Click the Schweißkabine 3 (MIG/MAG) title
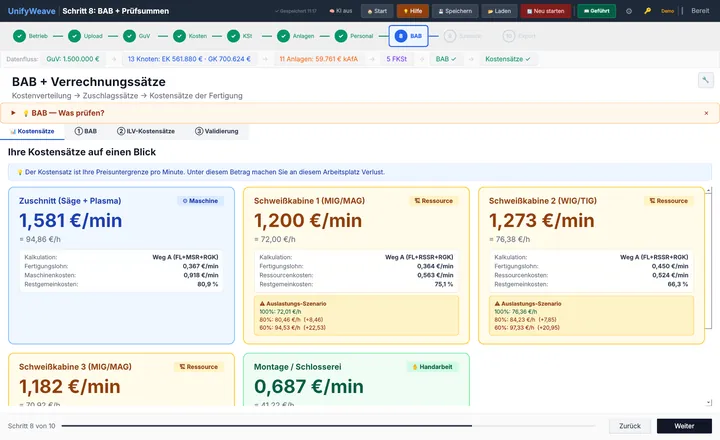 point(75,367)
